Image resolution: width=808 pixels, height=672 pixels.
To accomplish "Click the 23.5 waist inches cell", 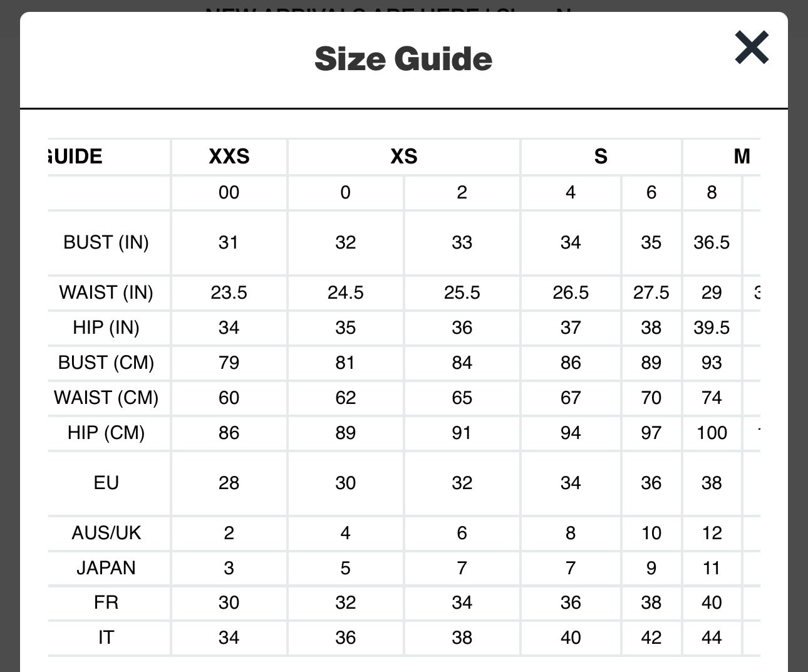I will (229, 292).
